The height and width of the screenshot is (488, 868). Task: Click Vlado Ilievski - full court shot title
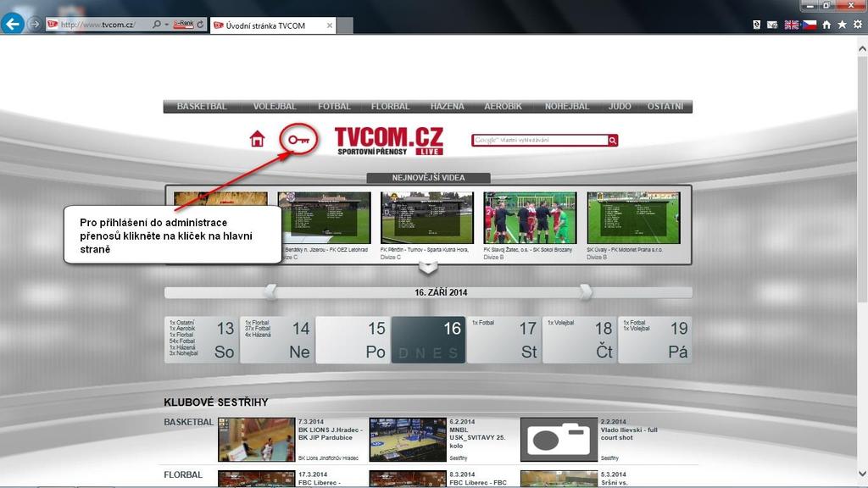tap(629, 433)
